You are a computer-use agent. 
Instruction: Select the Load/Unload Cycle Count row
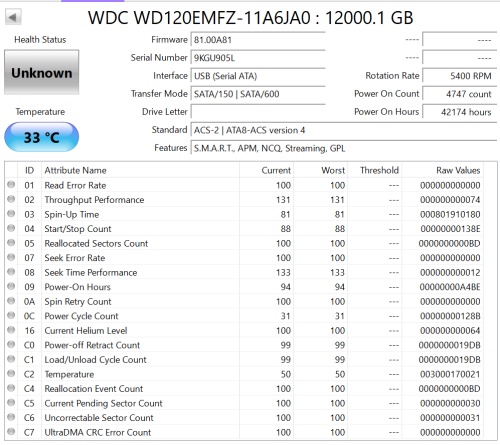(244, 359)
